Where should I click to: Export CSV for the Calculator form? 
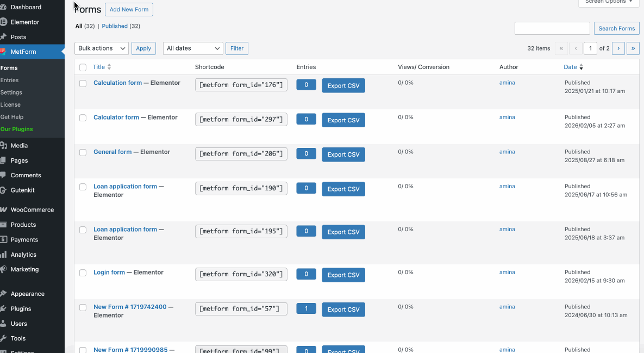(343, 120)
